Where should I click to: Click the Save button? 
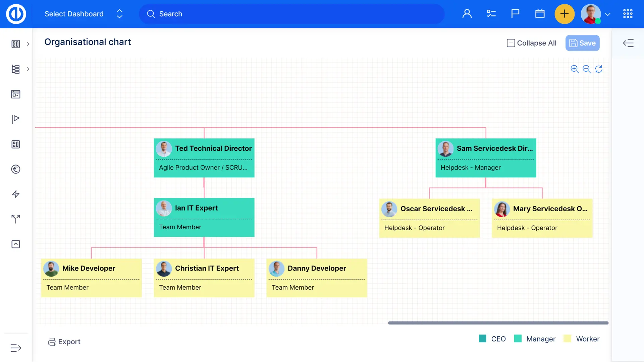[582, 43]
